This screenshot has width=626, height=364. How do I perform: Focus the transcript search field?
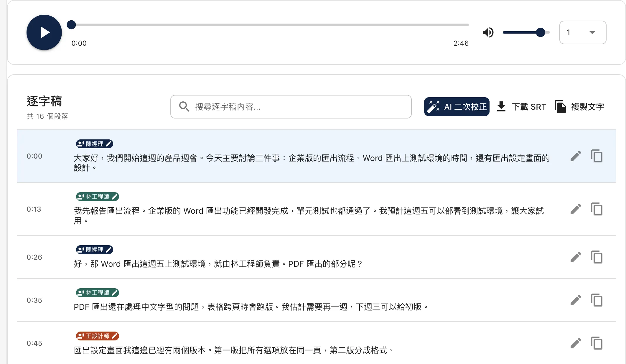291,107
